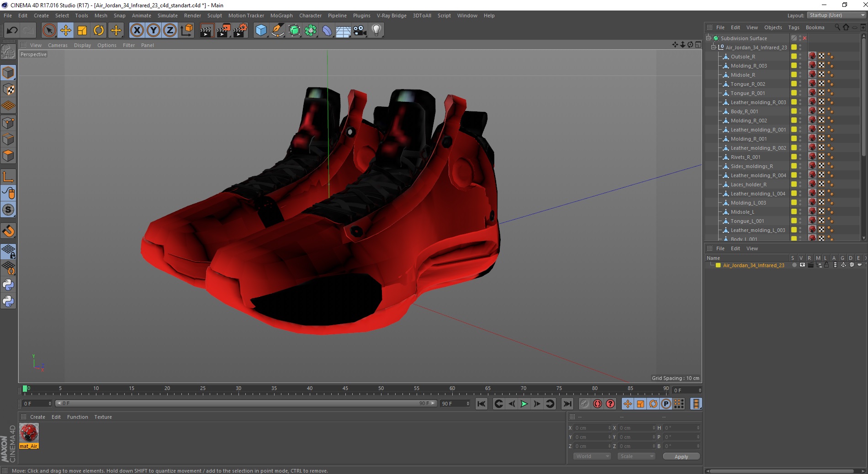Open the Layout dropdown Startup (User)
Viewport: 868px width, 474px height.
(x=836, y=15)
